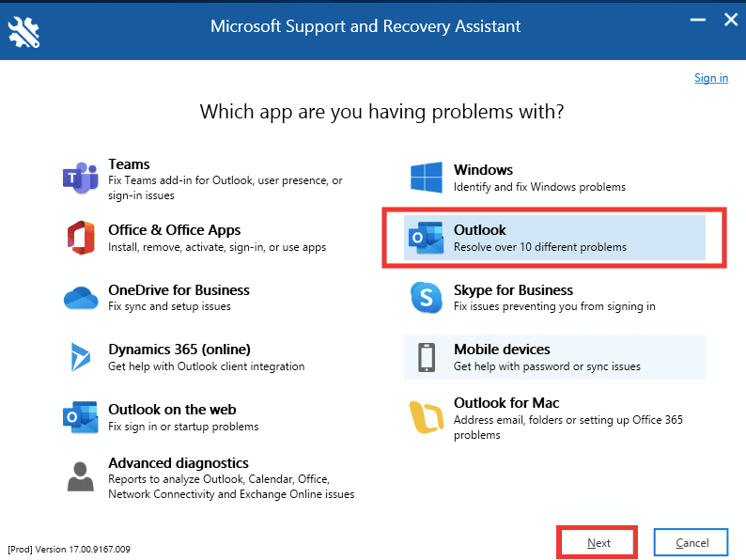746x560 pixels.
Task: Click 'Get help with Outlook client integration' text
Action: pyautogui.click(x=207, y=366)
